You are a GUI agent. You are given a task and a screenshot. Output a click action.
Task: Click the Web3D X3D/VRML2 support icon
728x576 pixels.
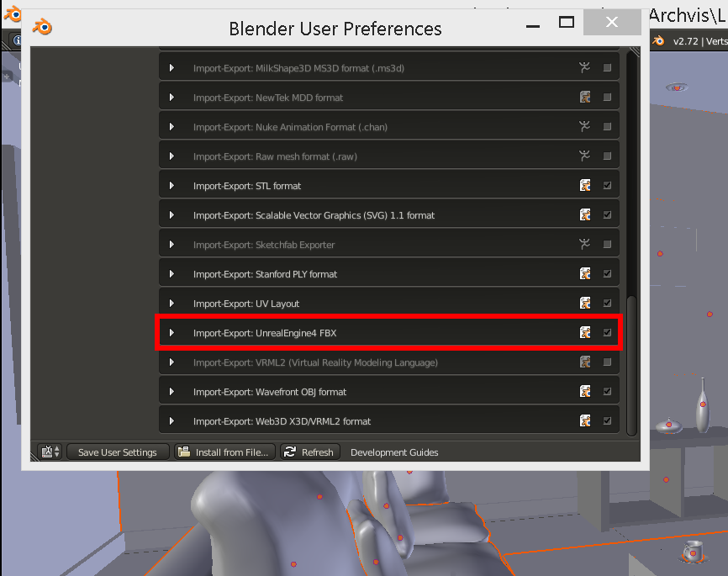pos(585,420)
